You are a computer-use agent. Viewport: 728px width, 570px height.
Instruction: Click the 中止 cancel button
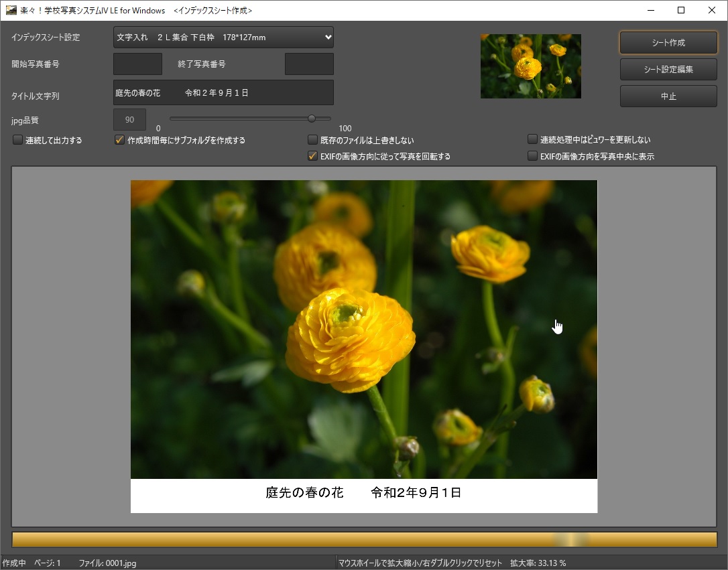(668, 96)
